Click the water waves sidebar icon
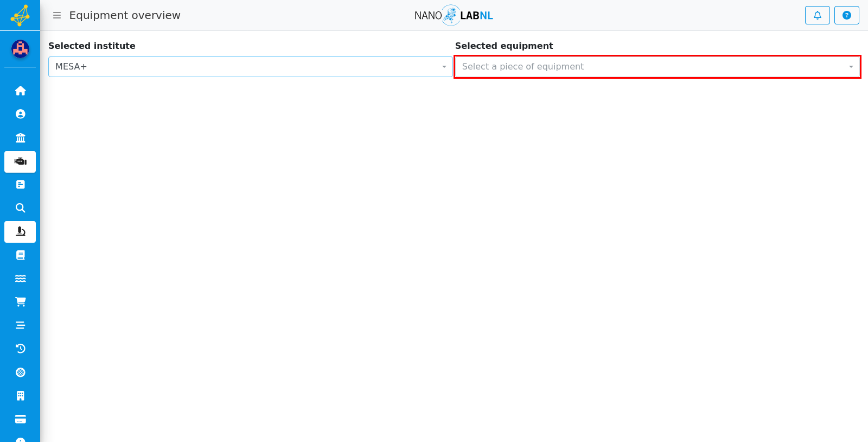The image size is (868, 442). 20,279
